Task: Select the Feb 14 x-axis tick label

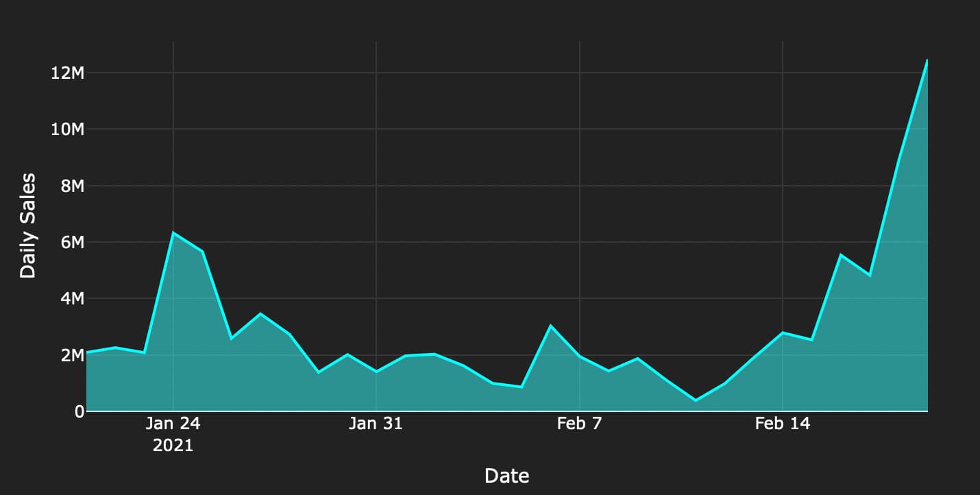Action: tap(783, 424)
